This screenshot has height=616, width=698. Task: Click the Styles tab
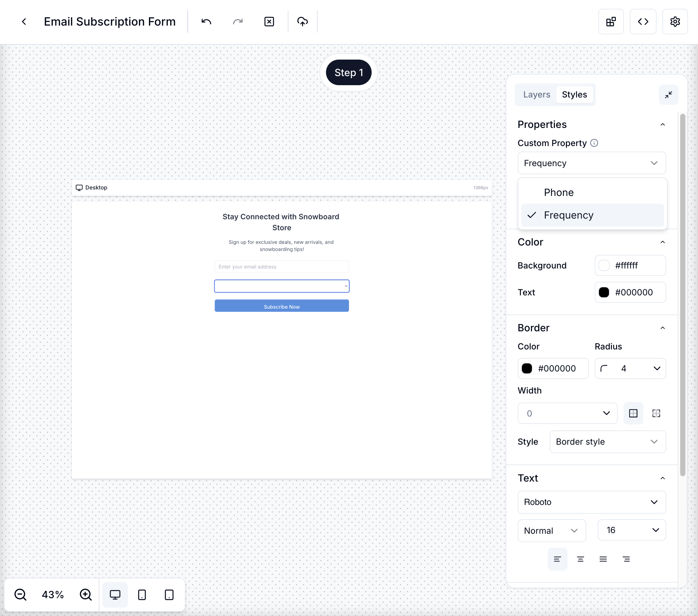click(574, 95)
